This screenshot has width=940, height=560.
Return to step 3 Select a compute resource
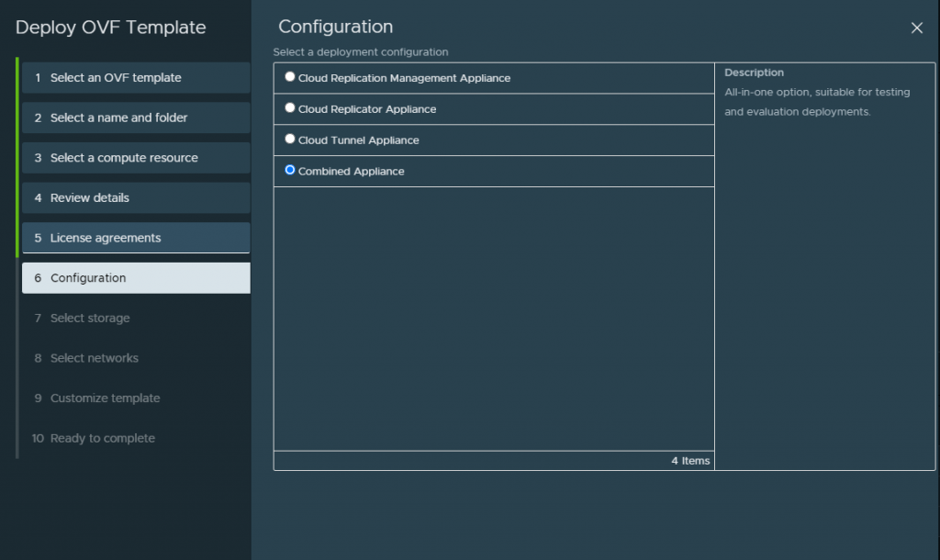coord(136,158)
